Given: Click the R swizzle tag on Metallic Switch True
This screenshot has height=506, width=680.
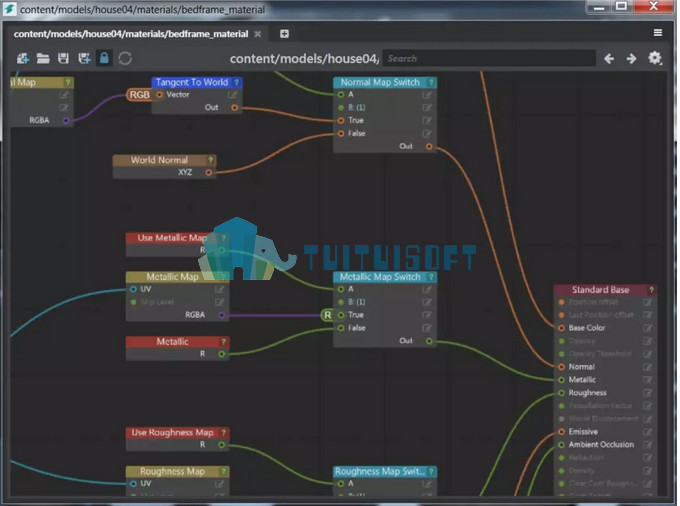Looking at the screenshot, I should 327,315.
